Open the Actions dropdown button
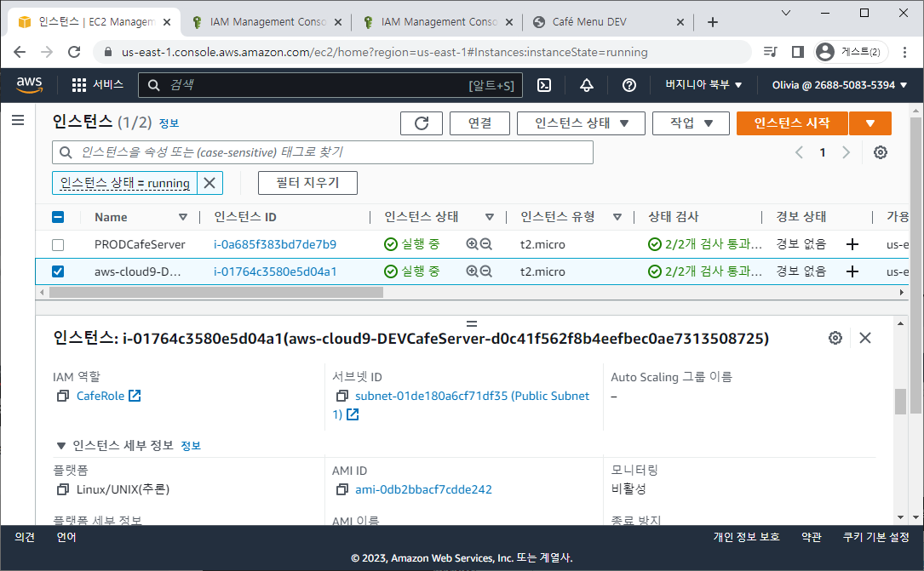Image resolution: width=924 pixels, height=571 pixels. click(x=691, y=123)
